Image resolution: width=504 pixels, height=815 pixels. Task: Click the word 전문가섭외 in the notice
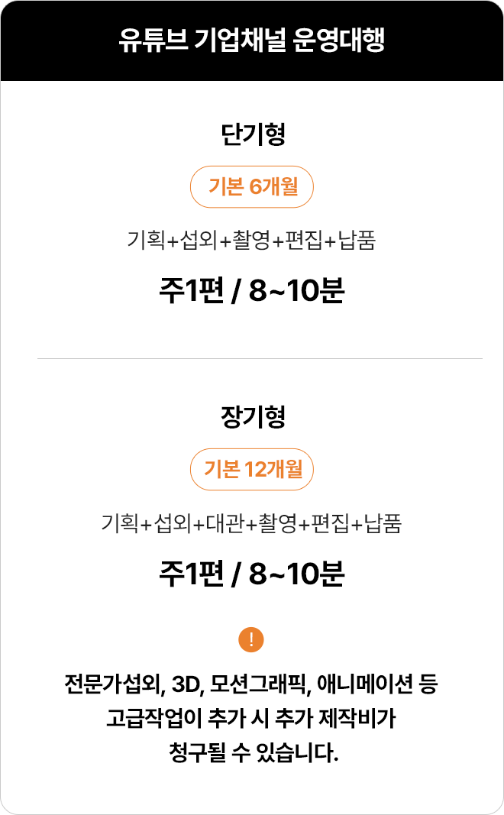pyautogui.click(x=113, y=684)
